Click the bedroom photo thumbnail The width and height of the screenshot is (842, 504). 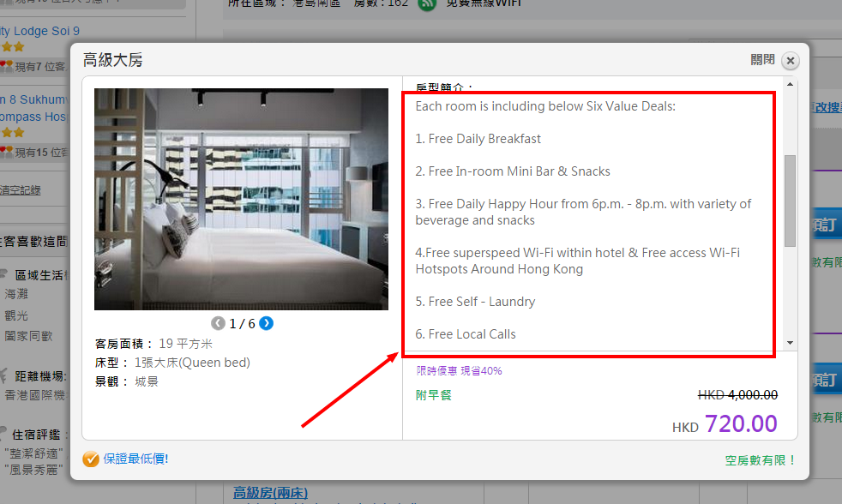pyautogui.click(x=241, y=199)
